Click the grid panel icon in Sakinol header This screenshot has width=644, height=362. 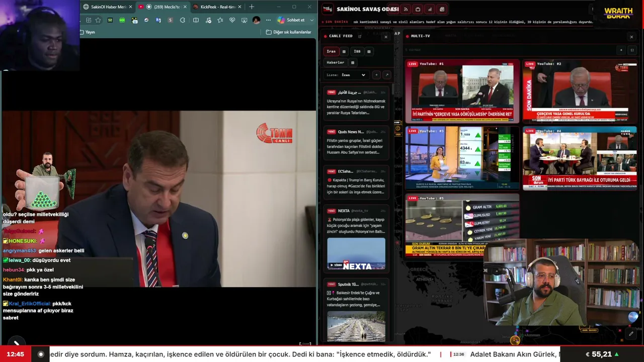[442, 9]
